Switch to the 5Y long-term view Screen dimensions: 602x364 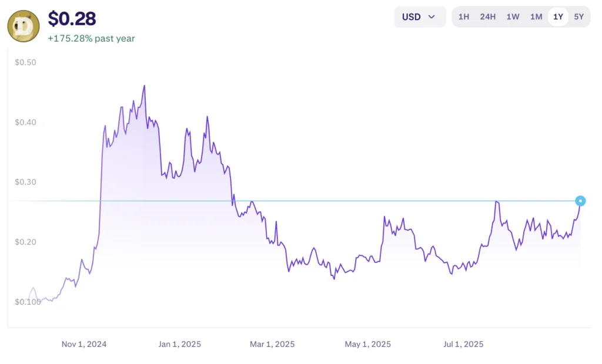click(x=578, y=17)
